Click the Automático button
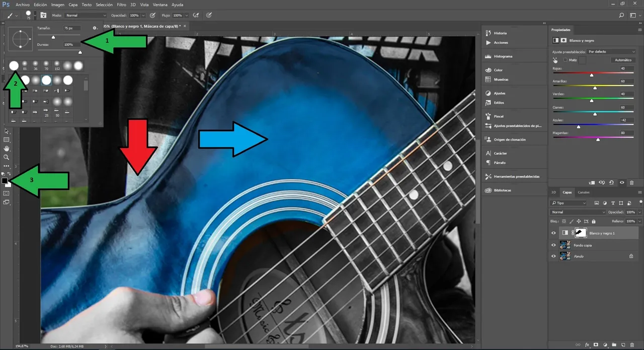The height and width of the screenshot is (350, 644). click(x=623, y=60)
